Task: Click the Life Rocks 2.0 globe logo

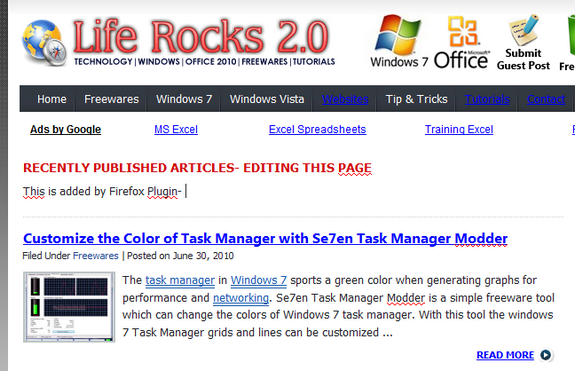Action: (x=44, y=43)
